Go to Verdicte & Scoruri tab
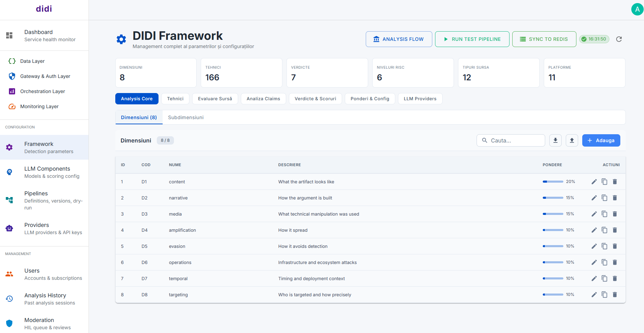This screenshot has height=333, width=644. [315, 99]
